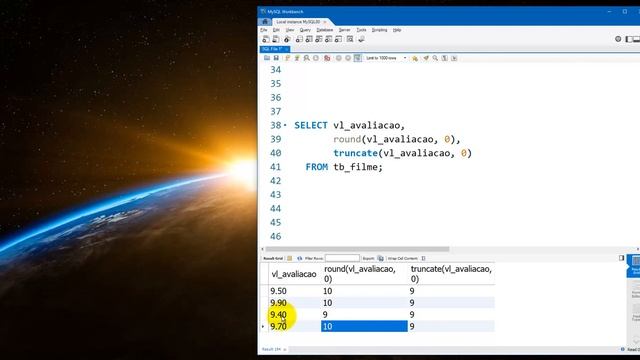Execute the script with the lightning bolt icon
Screen dimensions: 640x360
click(287, 58)
